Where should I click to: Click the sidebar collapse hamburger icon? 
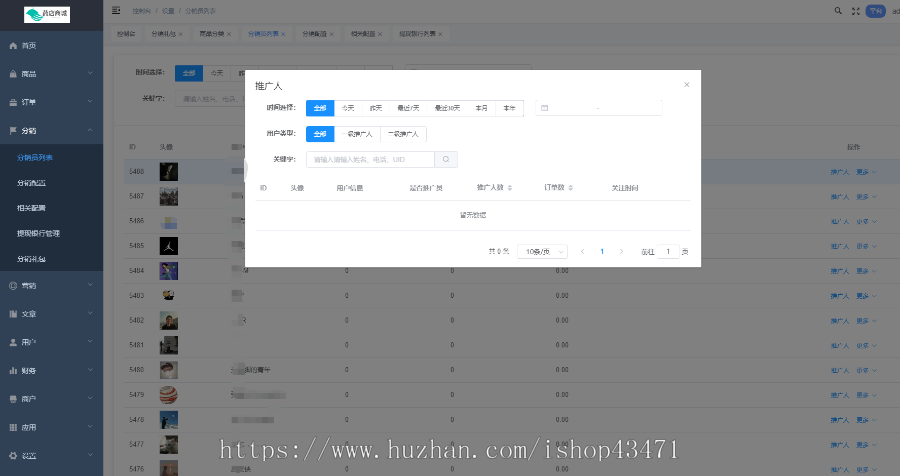pyautogui.click(x=116, y=10)
